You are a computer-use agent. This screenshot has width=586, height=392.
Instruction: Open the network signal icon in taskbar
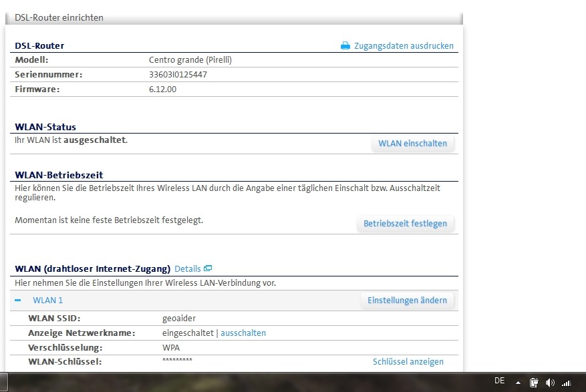click(567, 383)
